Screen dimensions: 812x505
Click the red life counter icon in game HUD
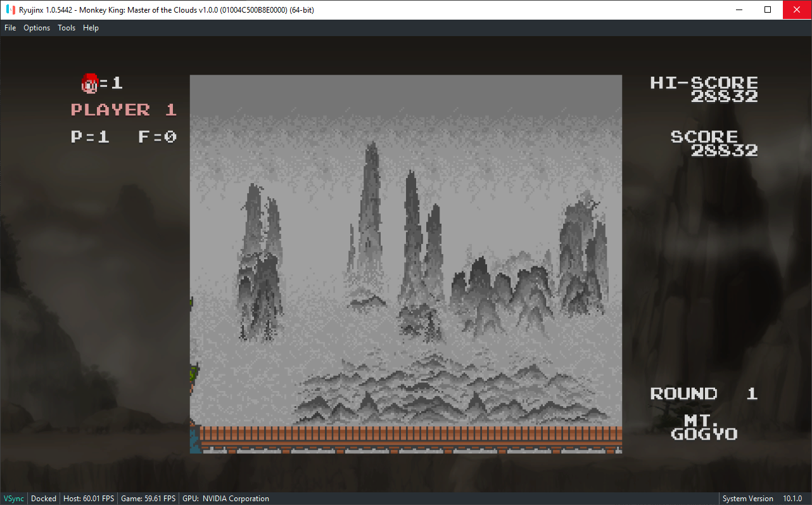tap(89, 82)
